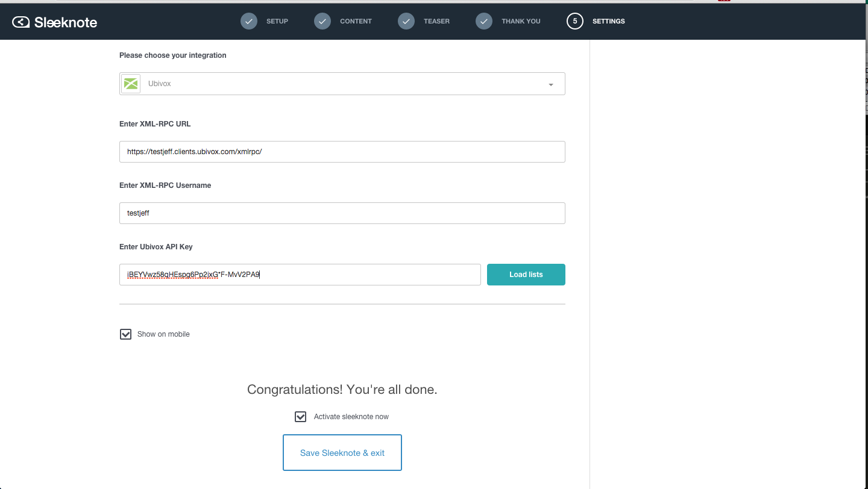Screen dimensions: 868x489
Task: Click the Content step checkmark circle
Action: (x=322, y=21)
